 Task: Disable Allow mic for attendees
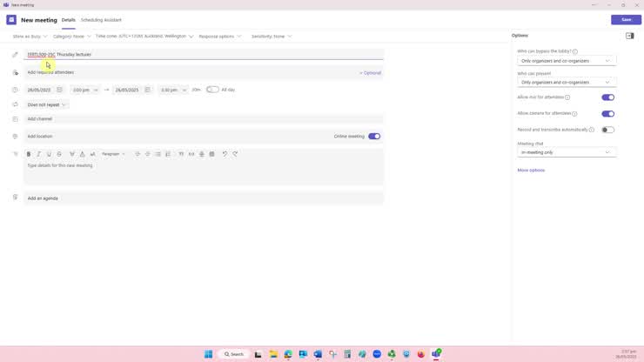(x=607, y=97)
